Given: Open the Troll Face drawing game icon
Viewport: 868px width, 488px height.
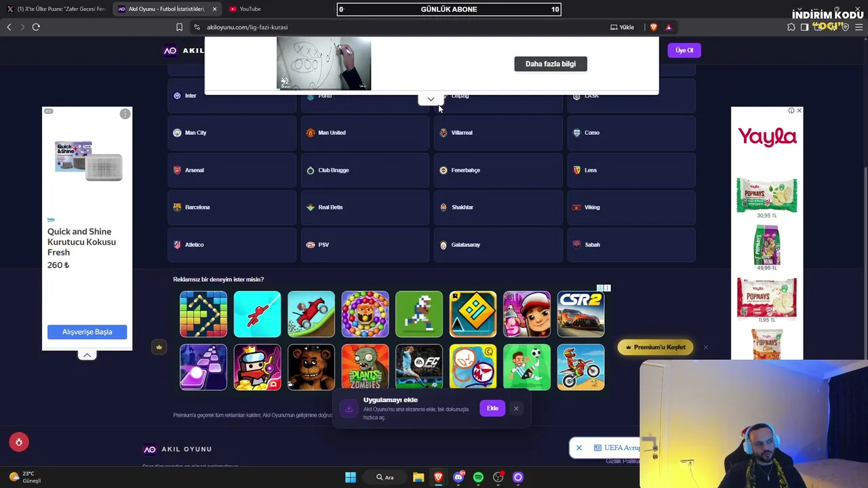Looking at the screenshot, I should [473, 367].
